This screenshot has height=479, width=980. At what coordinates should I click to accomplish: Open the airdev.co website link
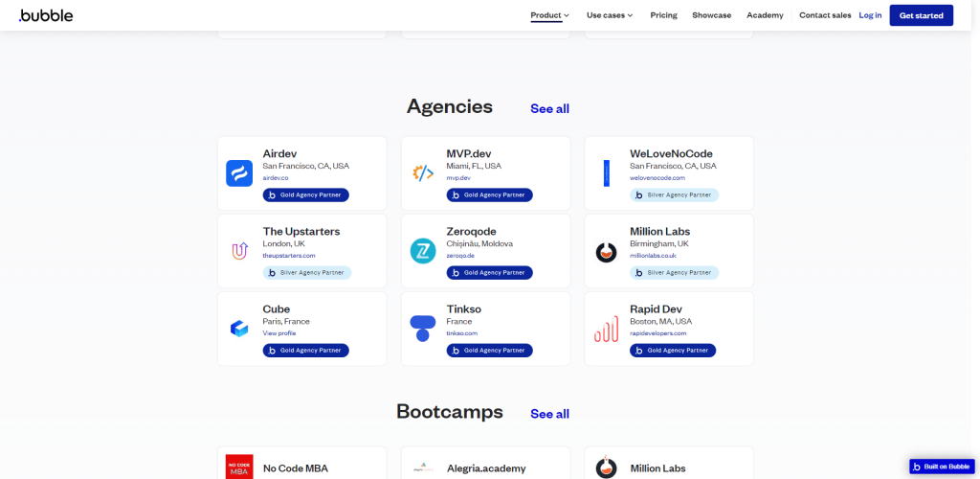click(x=275, y=178)
